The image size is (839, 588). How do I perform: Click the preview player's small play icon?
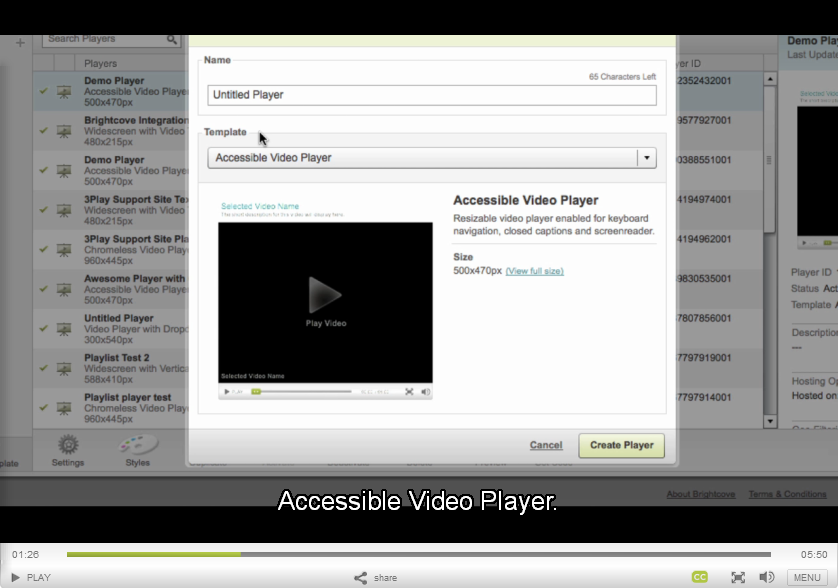point(226,392)
